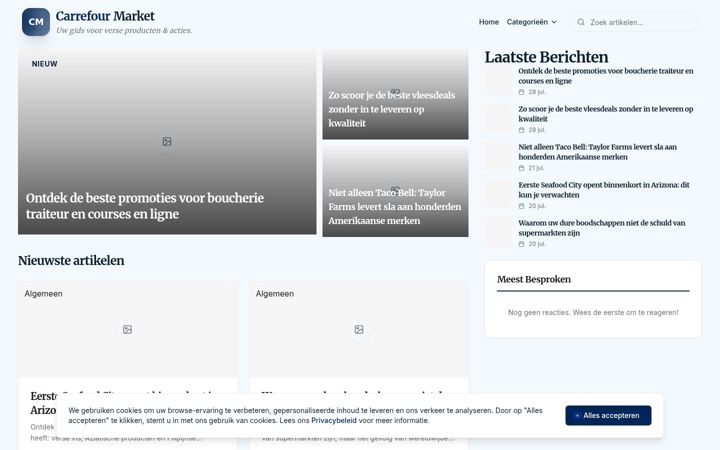Click 'Nog geen reacties' message text

pos(593,312)
